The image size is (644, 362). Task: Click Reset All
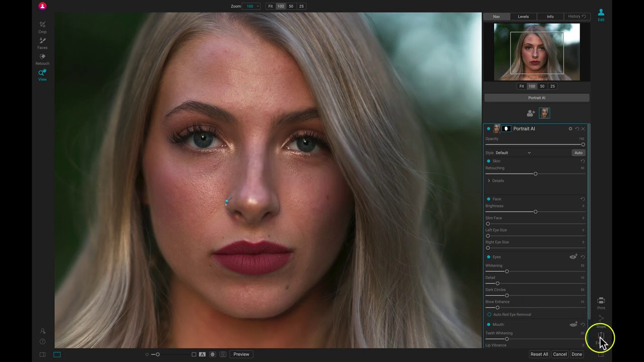tap(539, 354)
